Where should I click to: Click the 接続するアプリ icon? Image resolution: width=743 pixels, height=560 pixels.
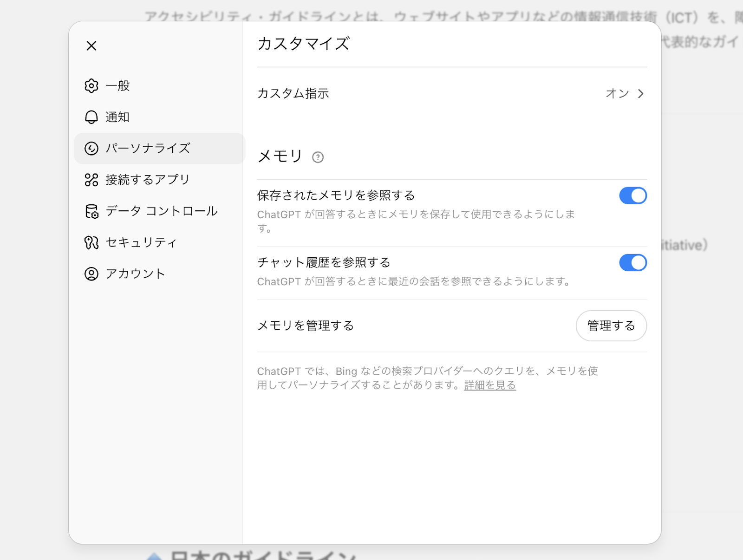[91, 180]
